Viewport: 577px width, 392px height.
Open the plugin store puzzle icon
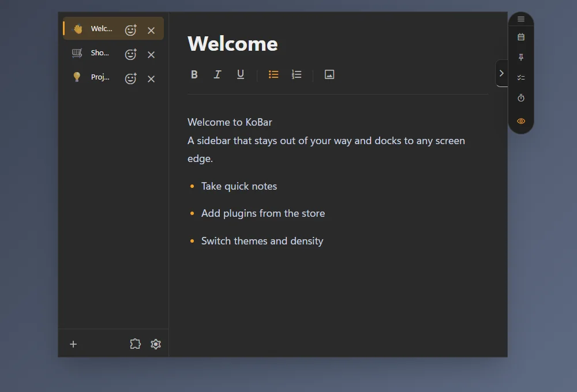click(x=136, y=344)
